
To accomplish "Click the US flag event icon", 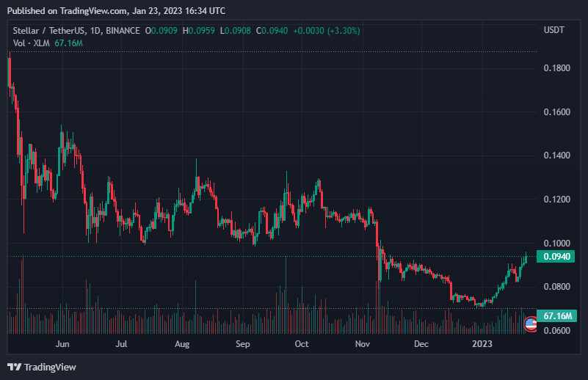I will [x=531, y=324].
